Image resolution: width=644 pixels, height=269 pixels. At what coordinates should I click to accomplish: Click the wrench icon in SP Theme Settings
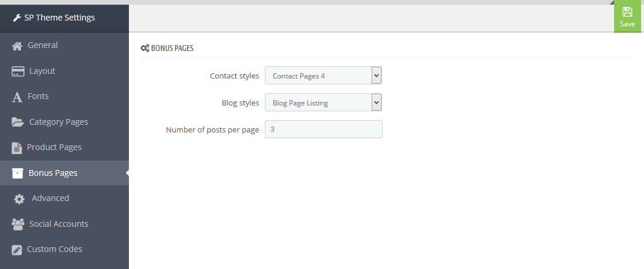(17, 18)
